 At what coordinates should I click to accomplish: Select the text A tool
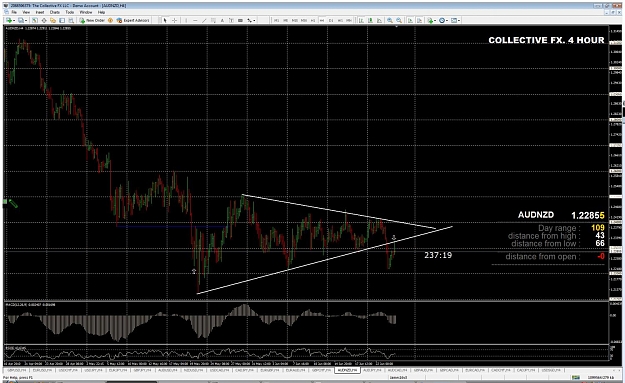coord(222,20)
